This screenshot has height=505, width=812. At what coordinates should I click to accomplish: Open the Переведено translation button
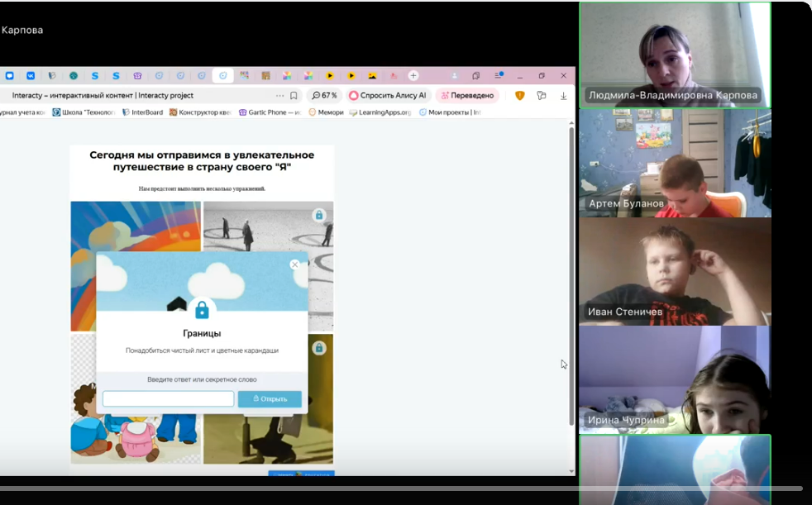pos(468,96)
